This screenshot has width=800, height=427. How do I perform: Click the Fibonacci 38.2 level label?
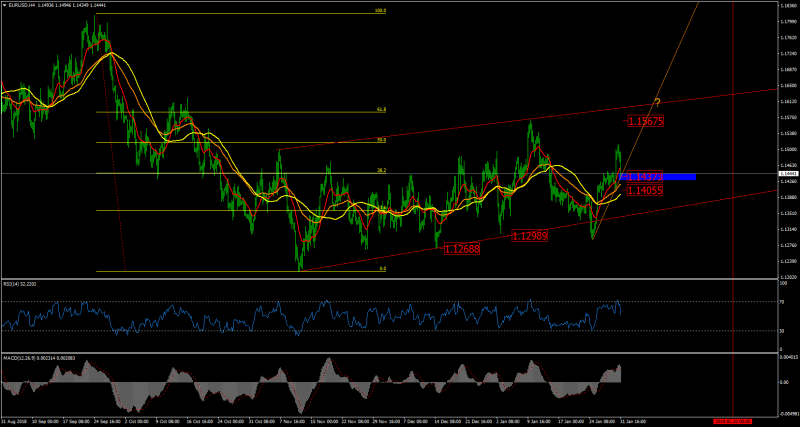click(x=381, y=170)
